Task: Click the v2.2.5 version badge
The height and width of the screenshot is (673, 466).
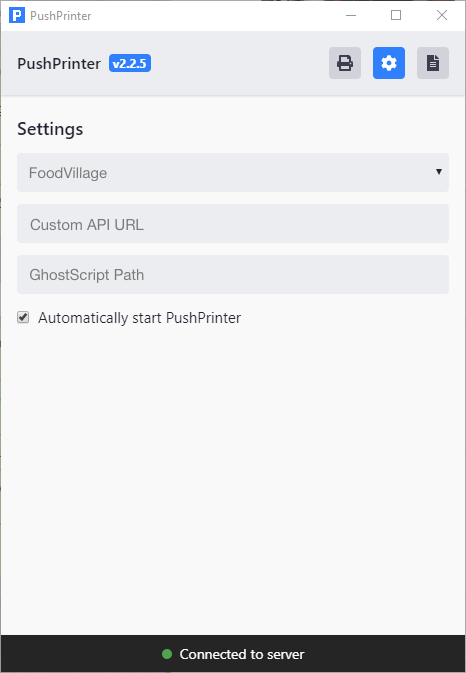Action: click(x=130, y=64)
